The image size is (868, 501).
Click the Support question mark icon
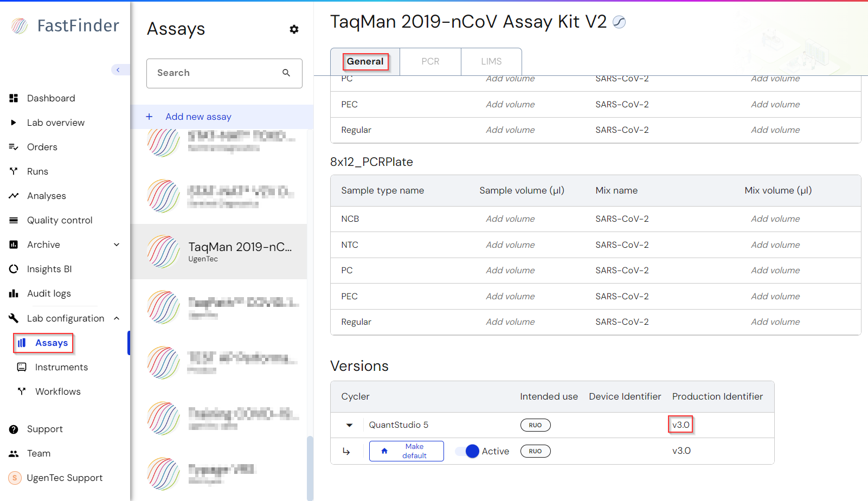point(14,429)
